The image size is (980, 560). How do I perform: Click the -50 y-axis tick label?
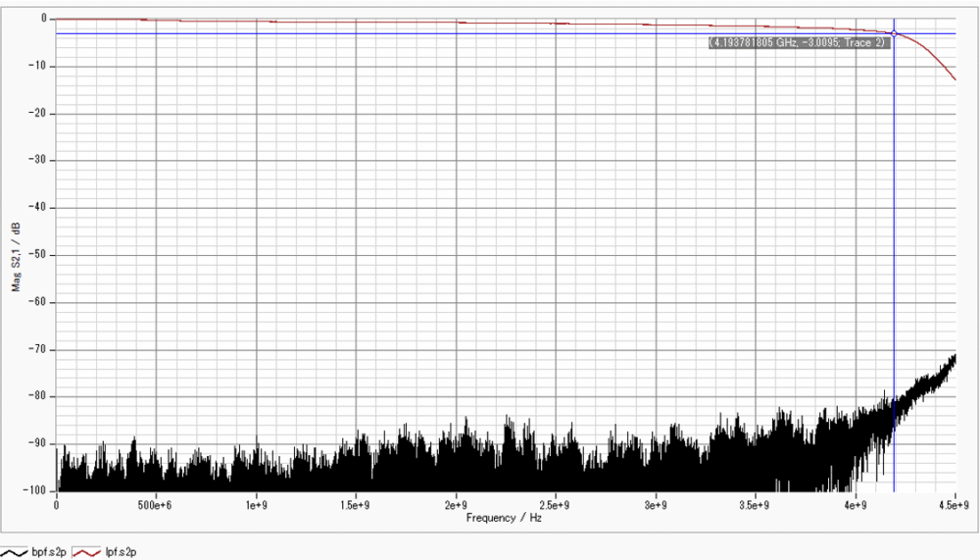pyautogui.click(x=39, y=255)
